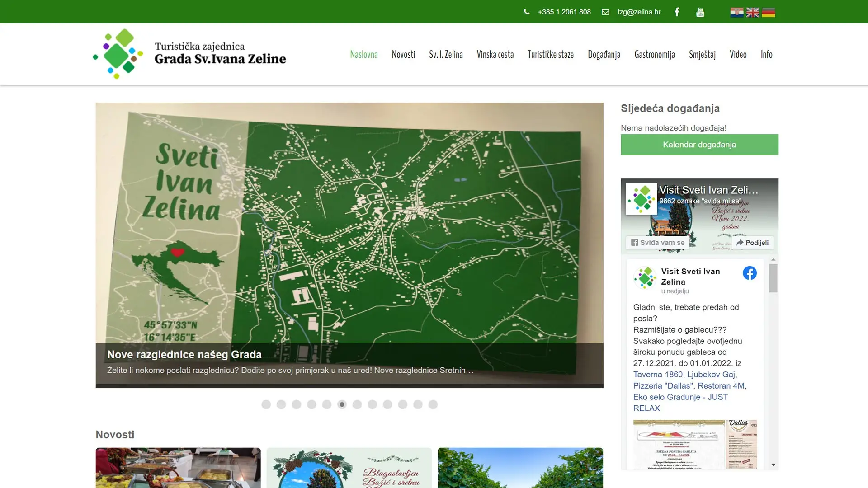This screenshot has width=868, height=488.
Task: Open the Info menu item
Action: point(766,55)
